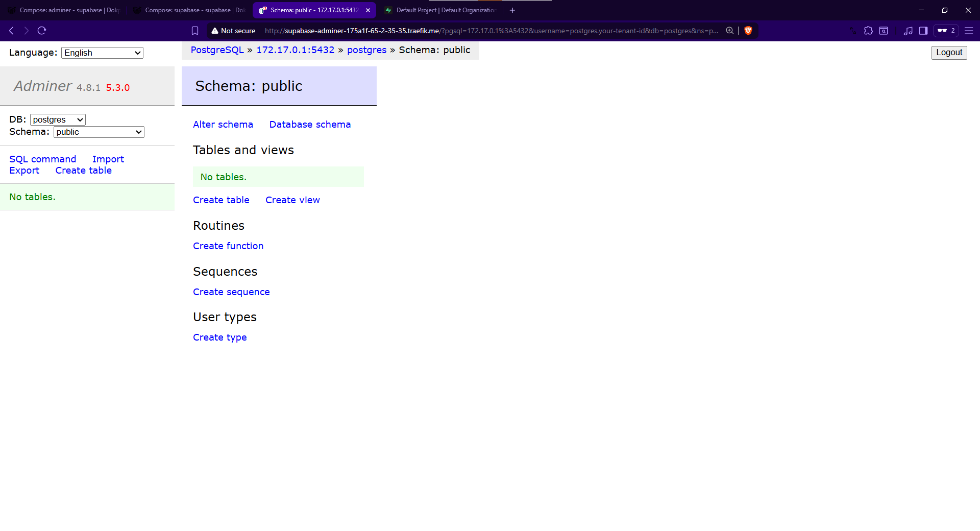Close the Schema: public tab
Viewport: 980px width, 531px height.
[368, 10]
